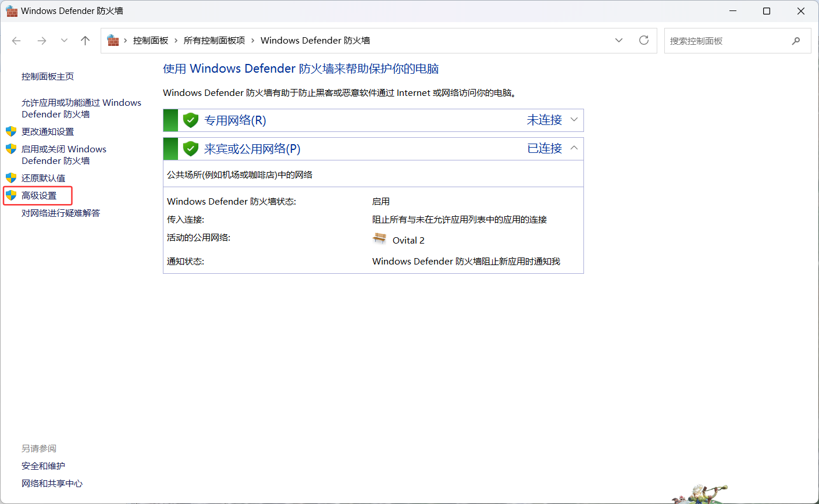Click the search magnifier in 搜索控制面板 box

click(796, 41)
